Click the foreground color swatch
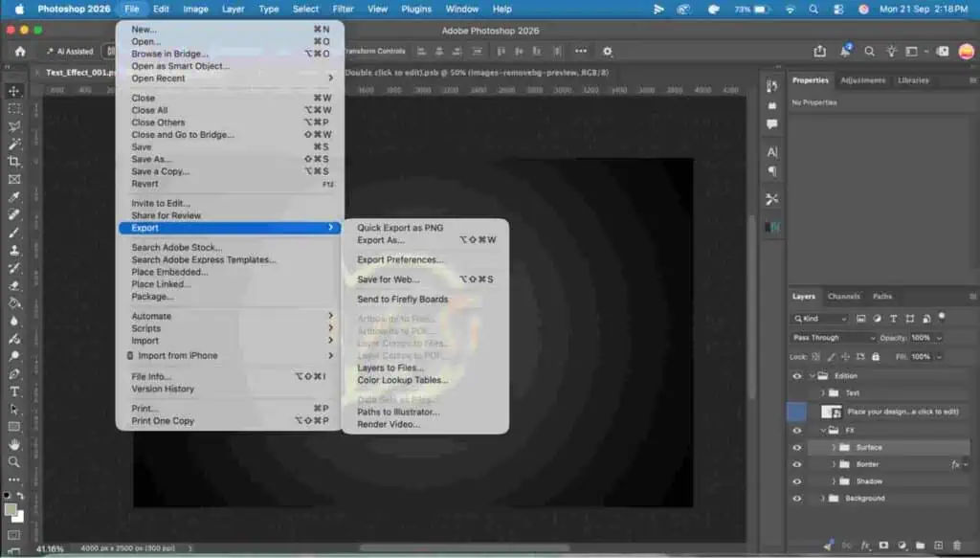 coord(11,510)
